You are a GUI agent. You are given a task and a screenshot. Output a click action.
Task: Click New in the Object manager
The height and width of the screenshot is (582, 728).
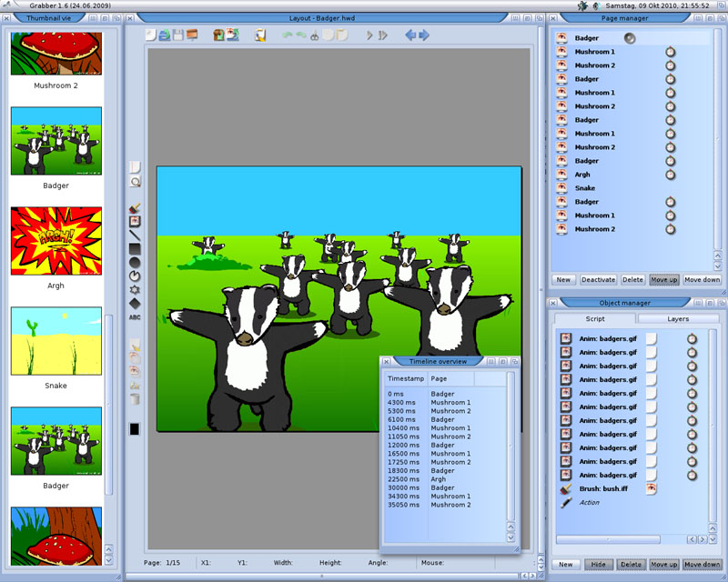565,565
